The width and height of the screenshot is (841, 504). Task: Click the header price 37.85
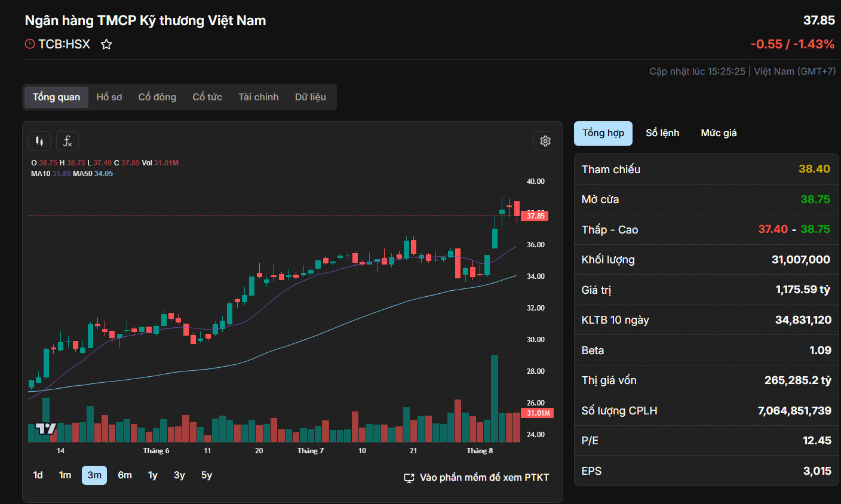819,20
